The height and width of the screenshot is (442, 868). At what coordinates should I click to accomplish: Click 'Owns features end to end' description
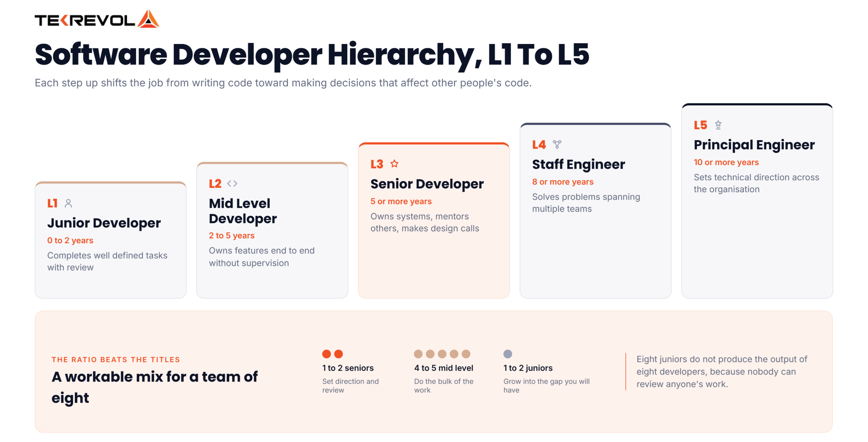point(262,257)
